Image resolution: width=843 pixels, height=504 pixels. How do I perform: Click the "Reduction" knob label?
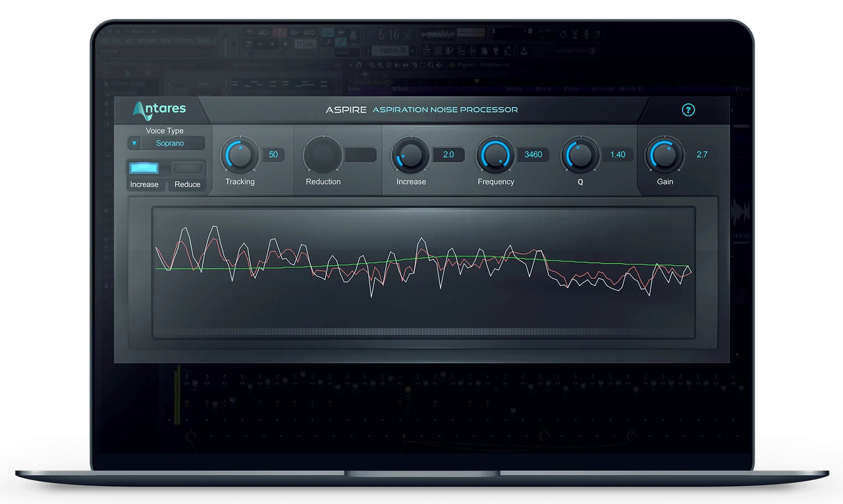[323, 182]
